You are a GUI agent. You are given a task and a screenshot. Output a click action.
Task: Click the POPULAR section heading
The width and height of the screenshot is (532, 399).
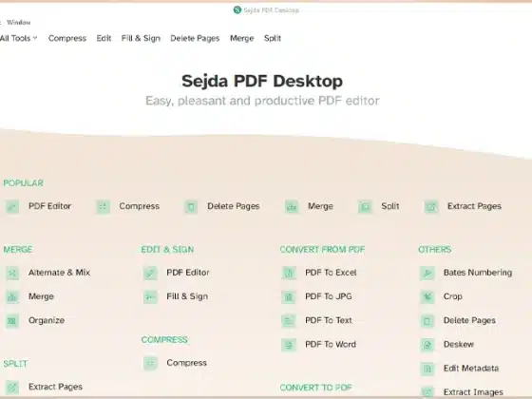click(24, 183)
